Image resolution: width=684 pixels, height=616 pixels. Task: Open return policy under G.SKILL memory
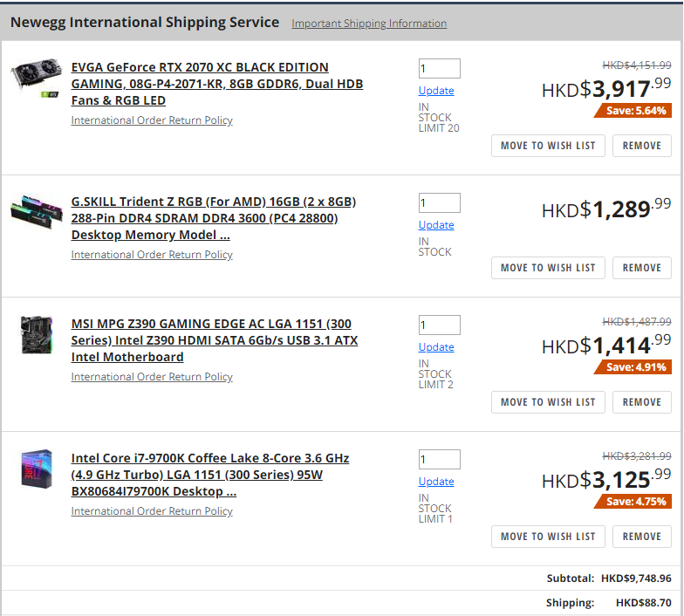pos(152,255)
